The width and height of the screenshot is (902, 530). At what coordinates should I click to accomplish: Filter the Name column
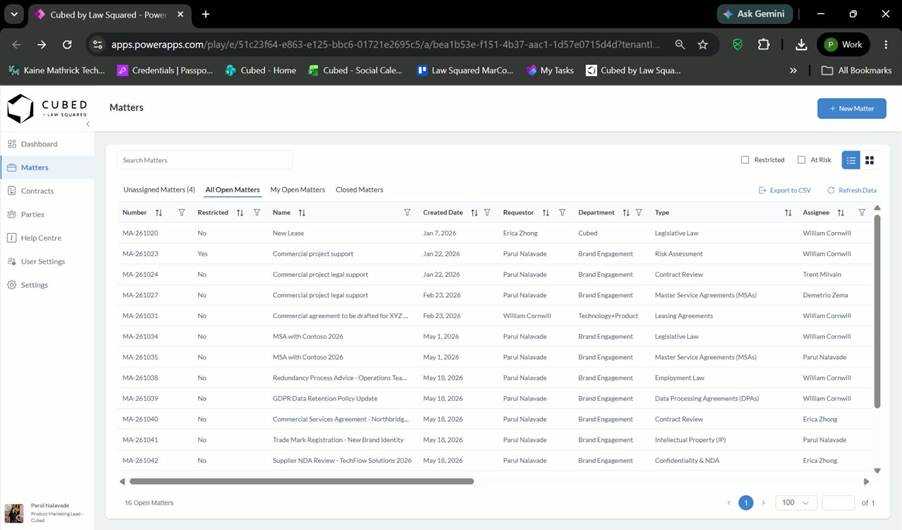click(x=407, y=213)
